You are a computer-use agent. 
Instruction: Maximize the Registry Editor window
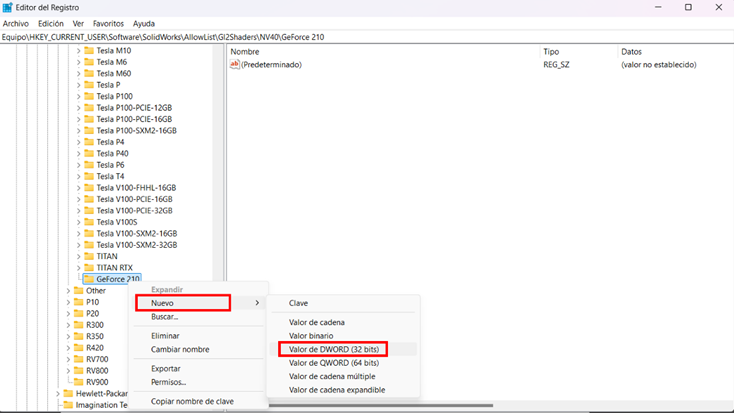pyautogui.click(x=688, y=7)
